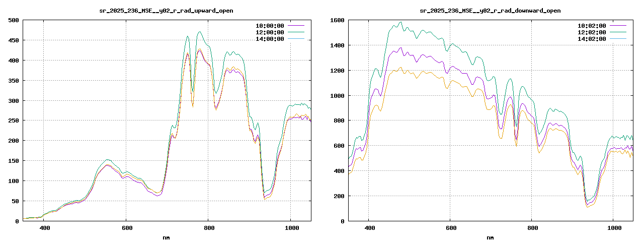This screenshot has height=242, width=644.
Task: Click y-axis tick 350 in upward chart
Action: tap(14, 81)
